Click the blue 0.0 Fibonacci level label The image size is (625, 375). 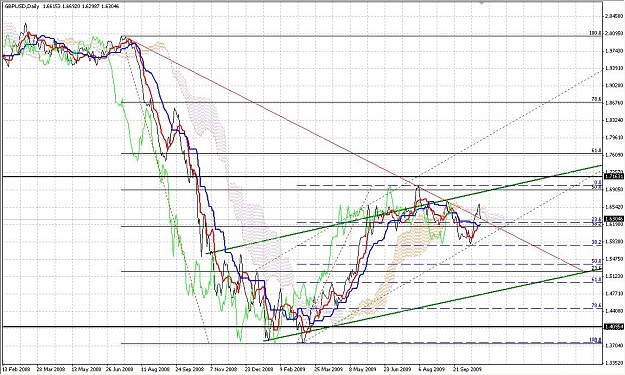click(x=597, y=182)
